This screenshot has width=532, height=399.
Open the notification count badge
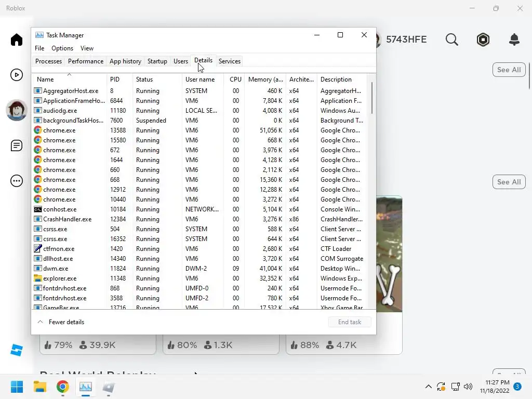[517, 387]
